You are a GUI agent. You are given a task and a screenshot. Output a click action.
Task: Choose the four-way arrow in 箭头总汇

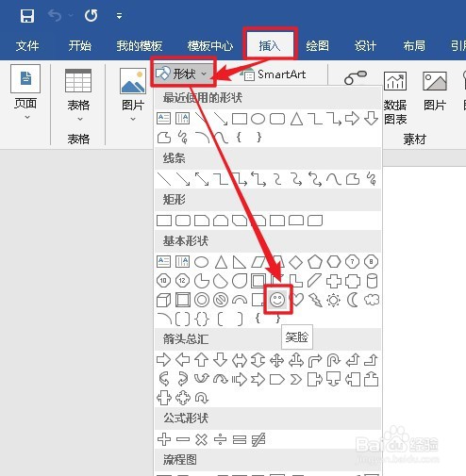pyautogui.click(x=277, y=360)
